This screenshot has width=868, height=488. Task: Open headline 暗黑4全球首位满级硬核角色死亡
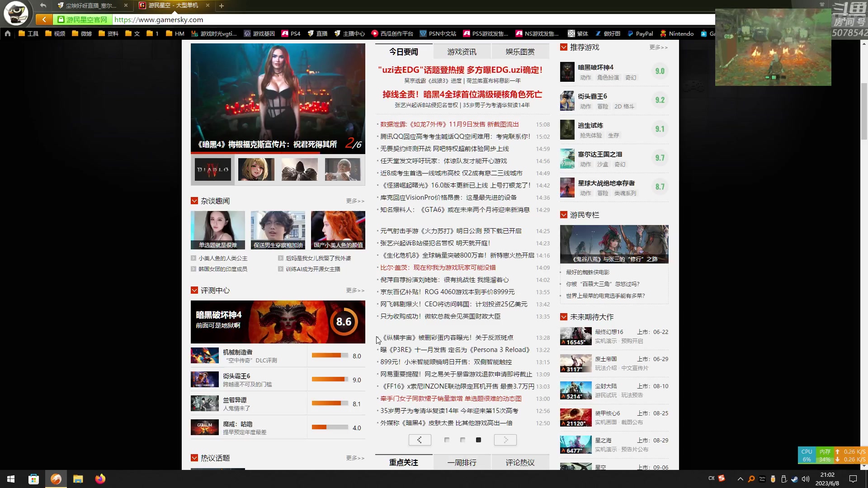point(462,94)
